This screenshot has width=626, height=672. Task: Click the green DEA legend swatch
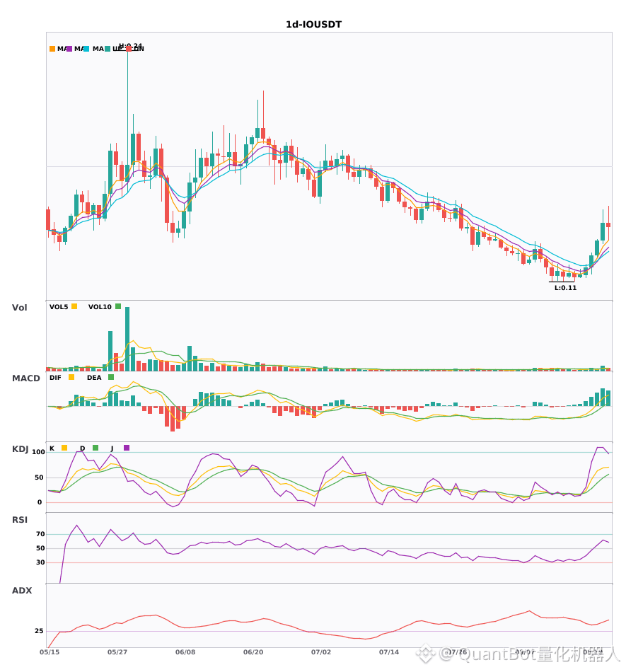pos(111,377)
